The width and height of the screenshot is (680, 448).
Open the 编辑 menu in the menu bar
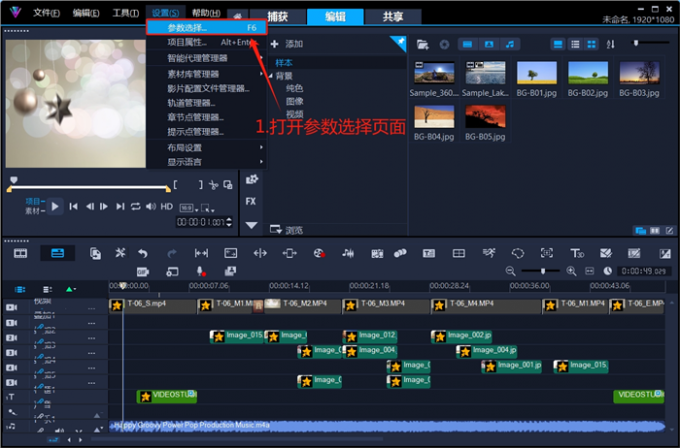pos(86,13)
